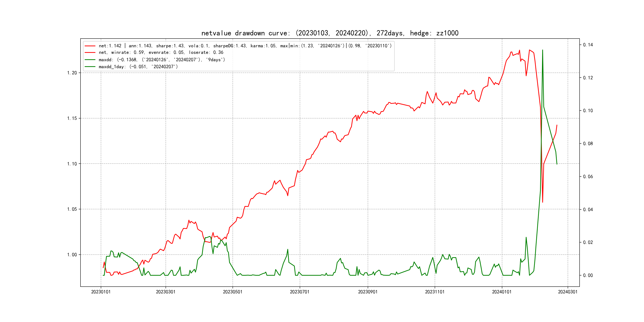Click the 20230101 x-axis date label
The width and height of the screenshot is (644, 322).
101,292
